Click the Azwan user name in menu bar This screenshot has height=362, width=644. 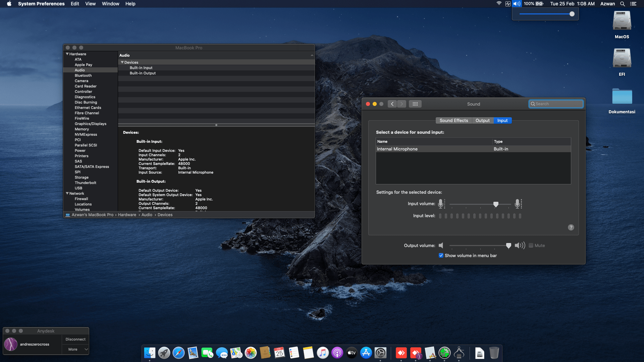pos(607,4)
